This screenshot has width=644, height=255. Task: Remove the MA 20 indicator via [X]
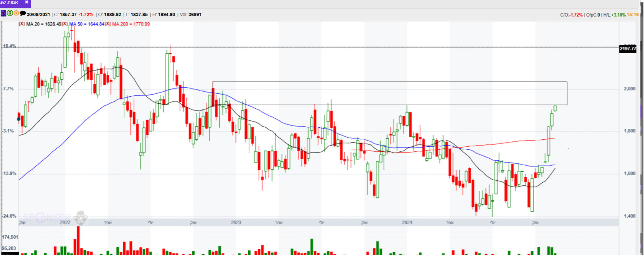(22, 24)
